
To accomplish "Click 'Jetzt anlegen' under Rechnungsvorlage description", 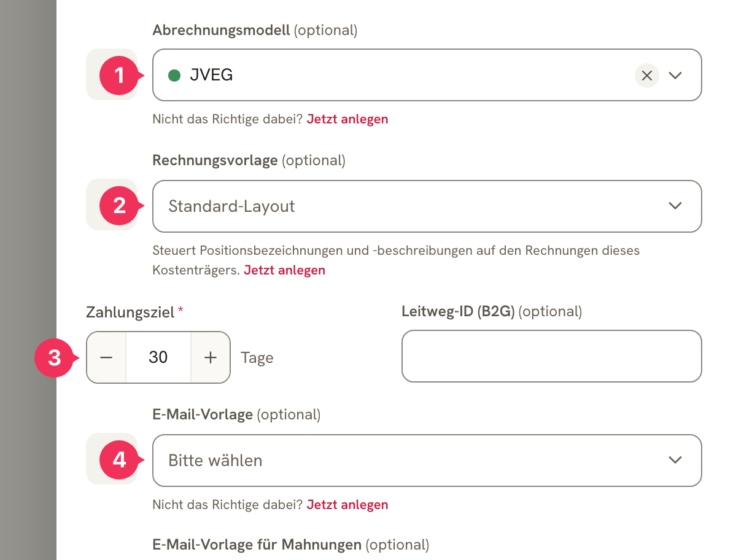I will click(285, 270).
